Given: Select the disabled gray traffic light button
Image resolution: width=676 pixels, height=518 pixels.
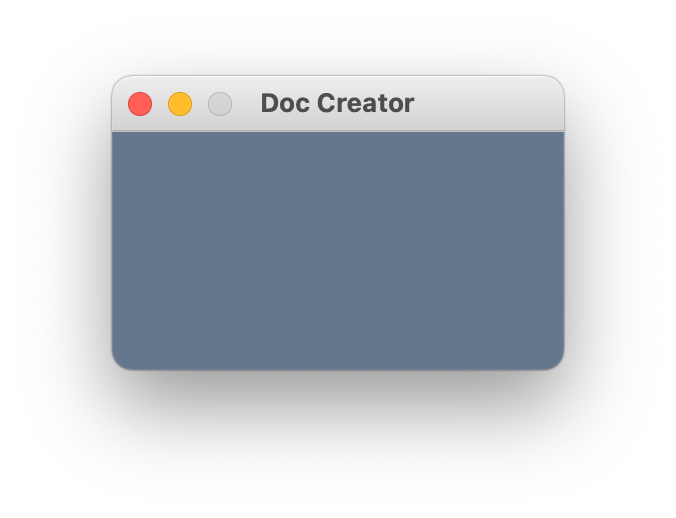Looking at the screenshot, I should coord(220,104).
